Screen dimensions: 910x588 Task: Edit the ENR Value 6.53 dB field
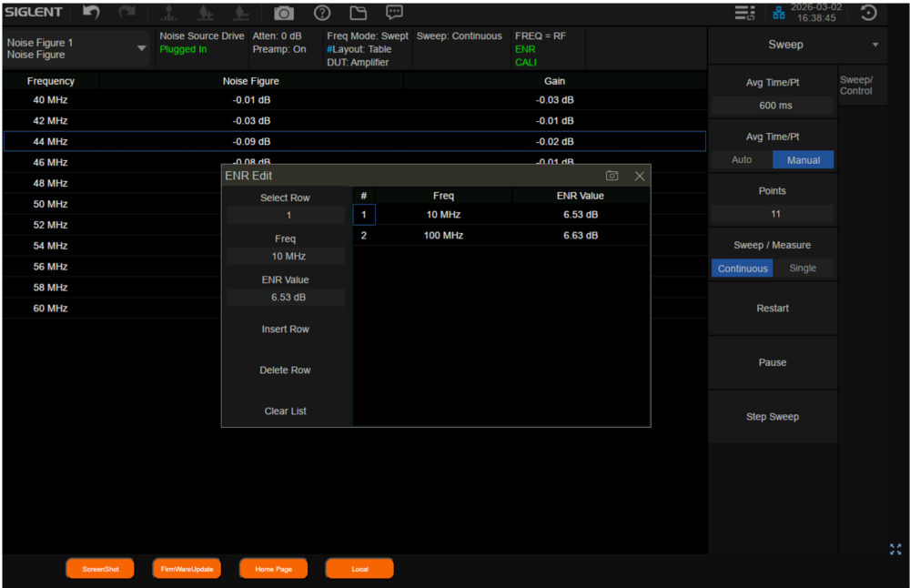coord(286,298)
